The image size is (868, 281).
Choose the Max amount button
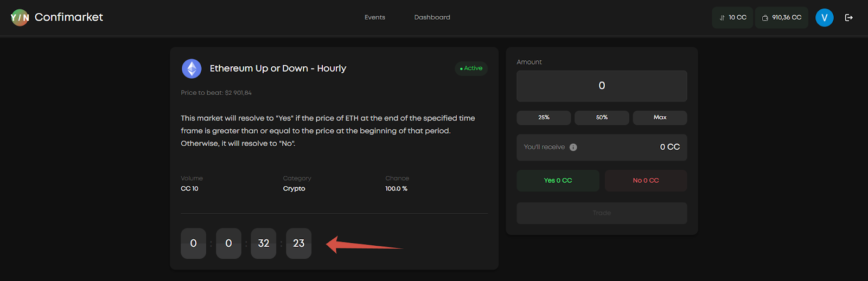tap(660, 118)
